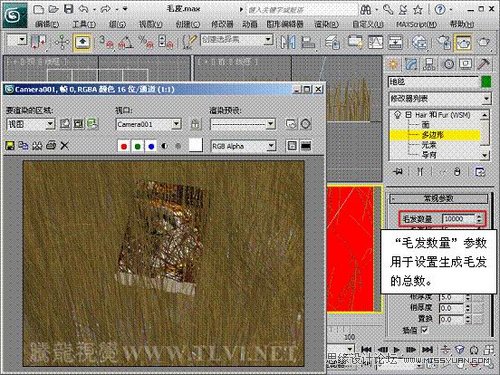500x375 pixels.
Task: Create a new scene file icon
Action: [x=39, y=9]
